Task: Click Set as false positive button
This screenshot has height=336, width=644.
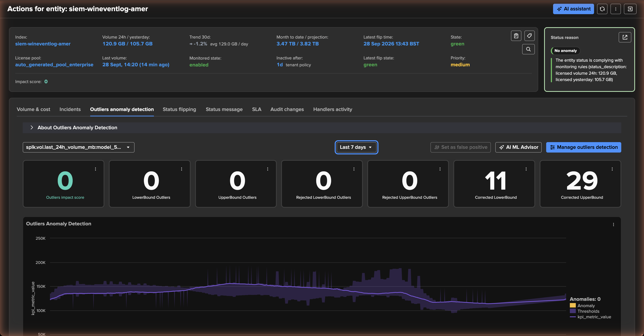Action: pos(460,147)
